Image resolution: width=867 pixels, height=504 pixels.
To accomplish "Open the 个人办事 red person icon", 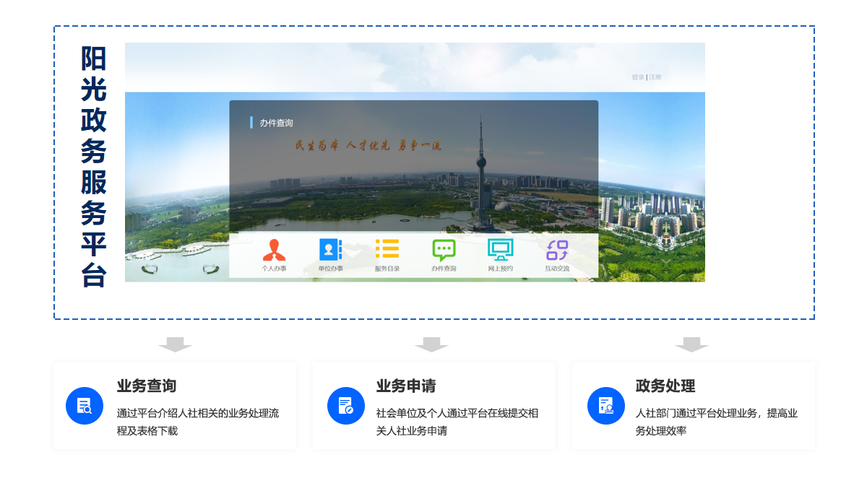I will tap(274, 250).
